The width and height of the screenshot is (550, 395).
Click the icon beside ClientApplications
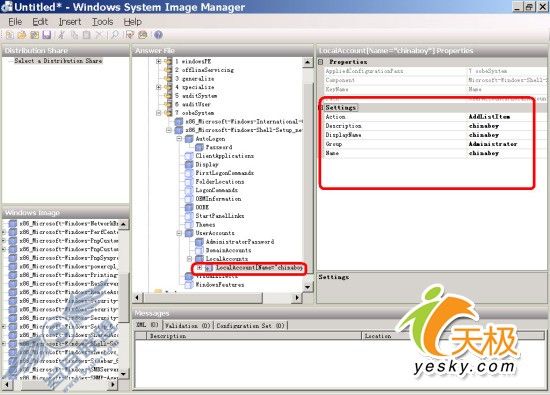pos(189,156)
